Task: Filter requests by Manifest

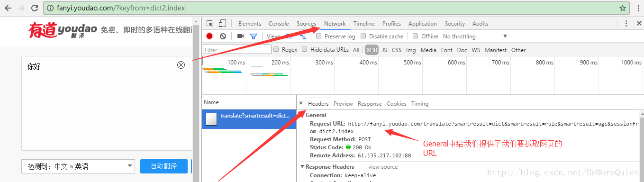Action: pos(496,50)
